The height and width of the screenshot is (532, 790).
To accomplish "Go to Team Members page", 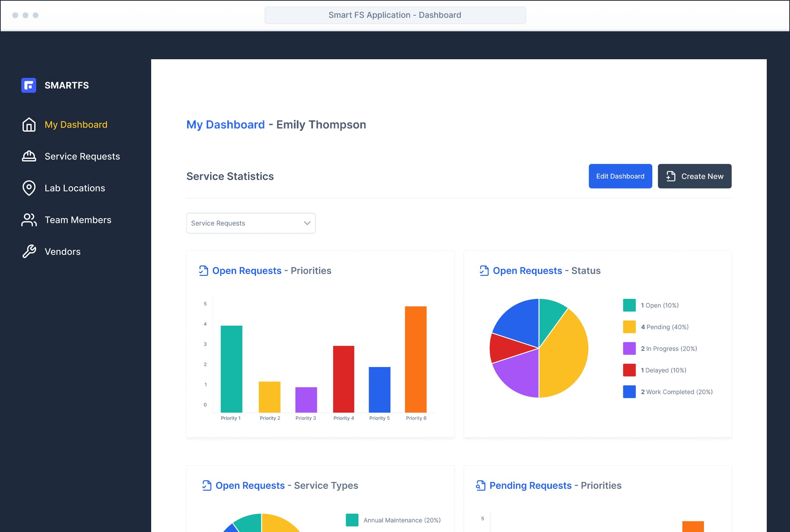I will [x=78, y=220].
